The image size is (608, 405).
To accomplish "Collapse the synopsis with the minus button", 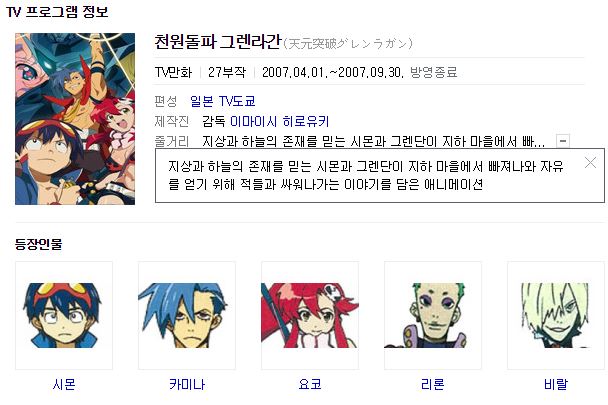I will point(563,141).
